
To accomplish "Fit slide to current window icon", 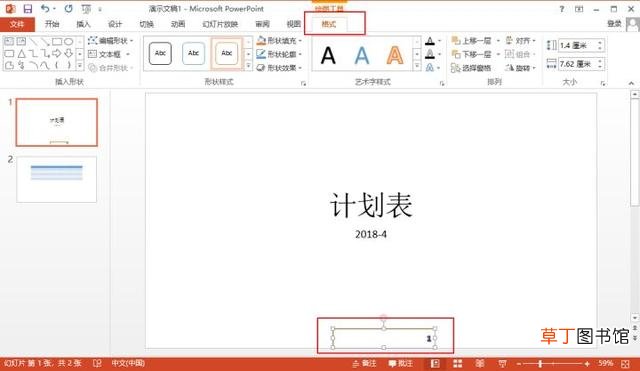I will pyautogui.click(x=625, y=363).
